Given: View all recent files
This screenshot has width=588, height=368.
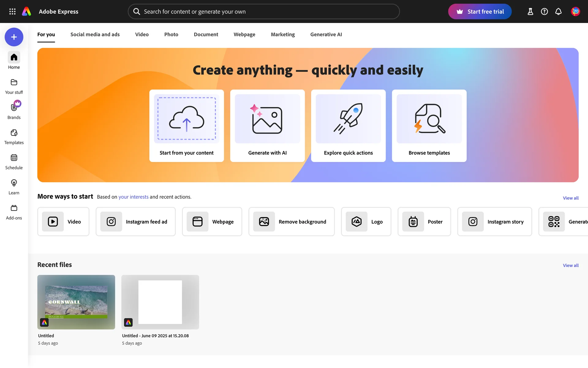Looking at the screenshot, I should pyautogui.click(x=571, y=265).
